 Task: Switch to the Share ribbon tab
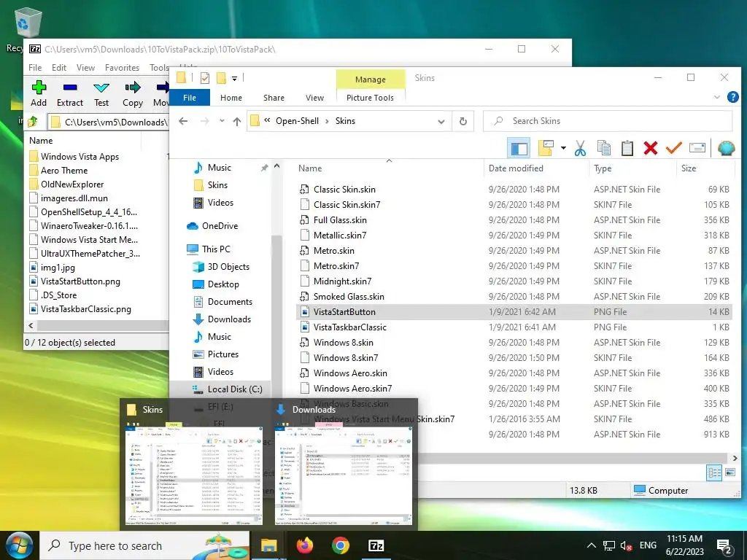[x=274, y=98]
